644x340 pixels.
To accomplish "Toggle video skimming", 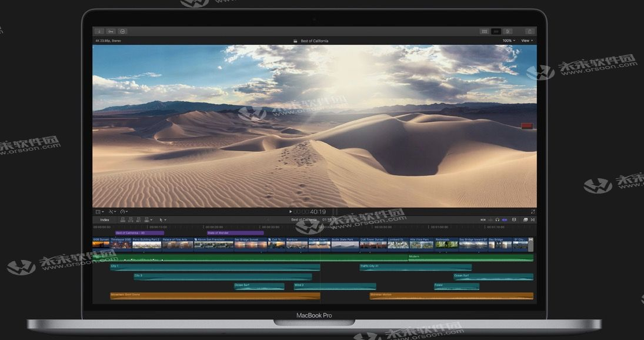I will [483, 219].
